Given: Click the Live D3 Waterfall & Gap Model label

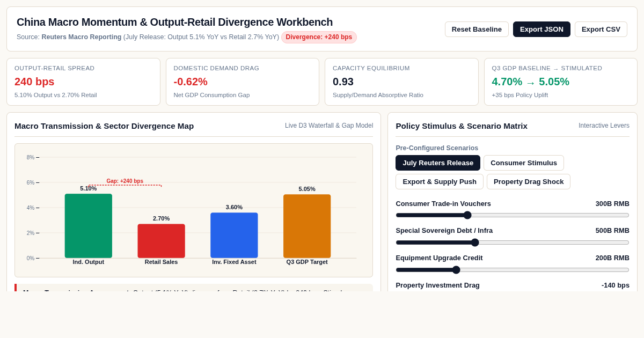Looking at the screenshot, I should [329, 126].
